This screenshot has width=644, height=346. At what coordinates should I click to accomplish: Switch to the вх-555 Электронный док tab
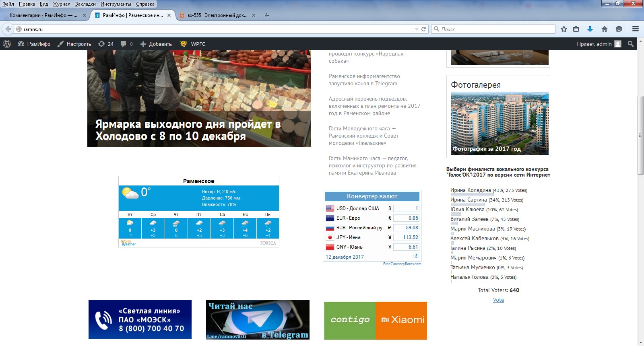pos(217,15)
